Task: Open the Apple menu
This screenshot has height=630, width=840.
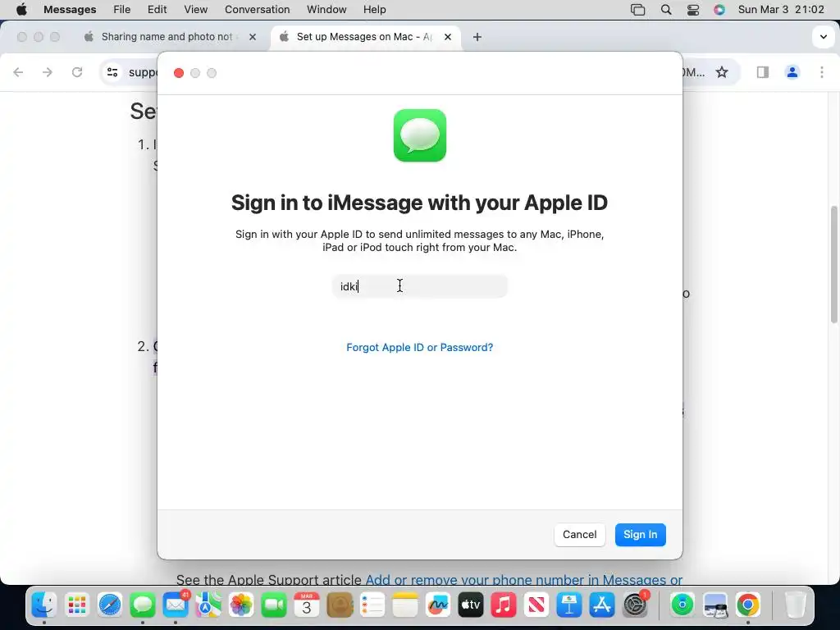Action: (21, 10)
